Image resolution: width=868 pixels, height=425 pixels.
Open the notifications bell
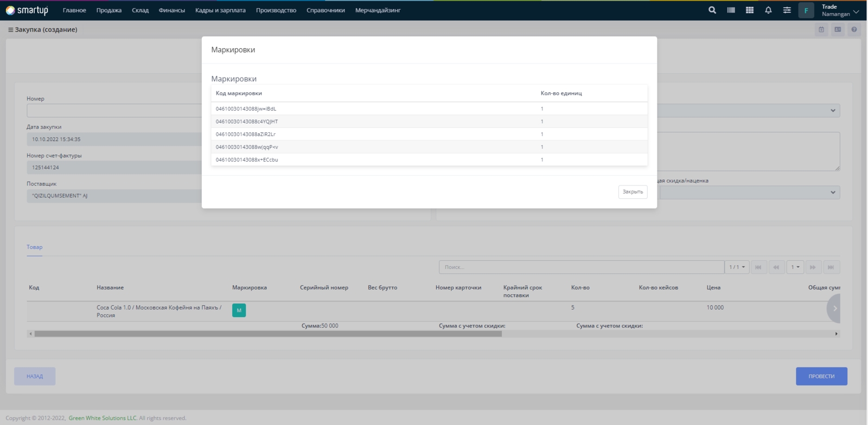768,10
